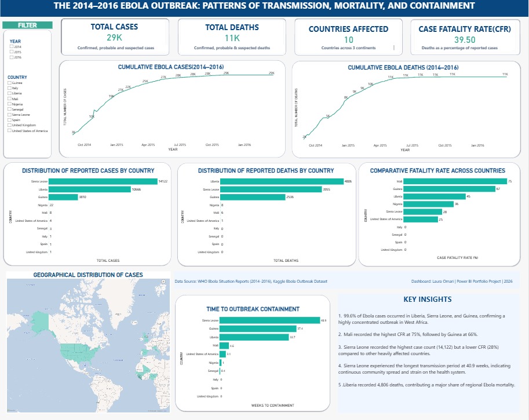This screenshot has height=420, width=529.
Task: Click the map control icon on the geographical map
Action: pos(163,281)
